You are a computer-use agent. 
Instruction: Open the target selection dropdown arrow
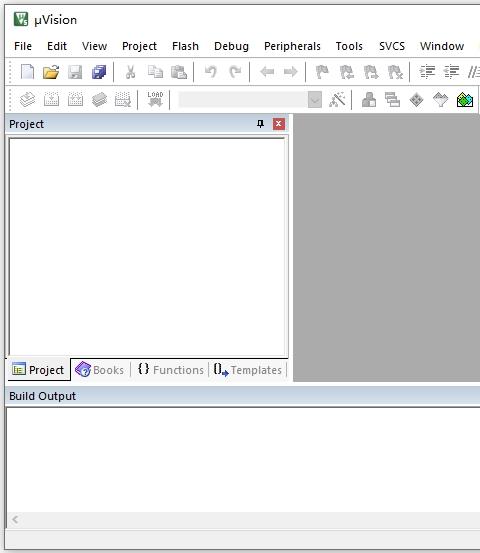click(315, 100)
